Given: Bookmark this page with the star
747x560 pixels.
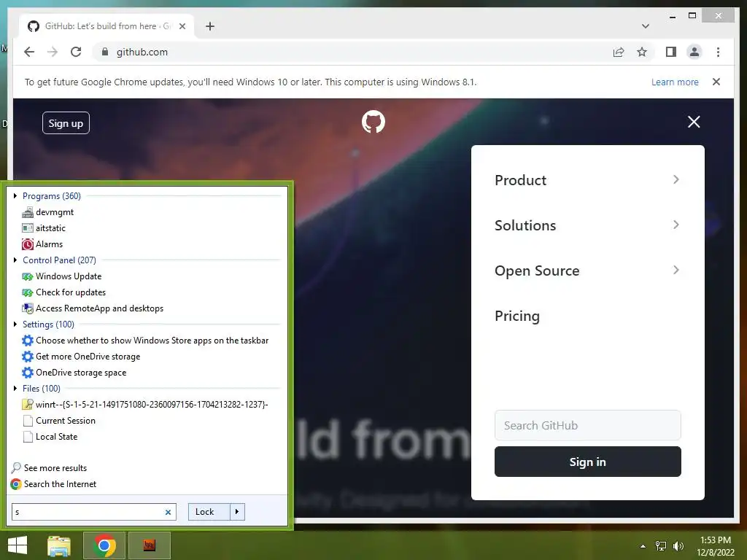Looking at the screenshot, I should [x=642, y=52].
